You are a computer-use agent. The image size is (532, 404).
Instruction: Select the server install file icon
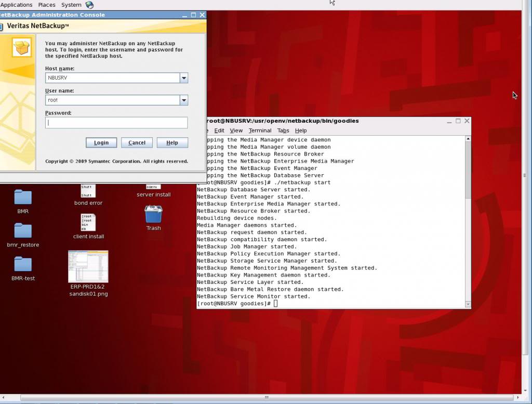pyautogui.click(x=153, y=187)
